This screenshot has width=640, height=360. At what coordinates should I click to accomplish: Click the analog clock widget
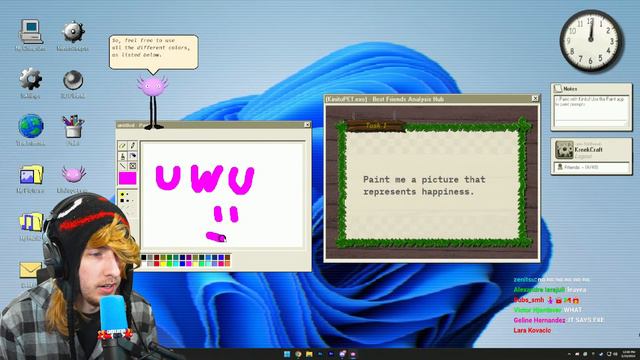click(x=591, y=41)
